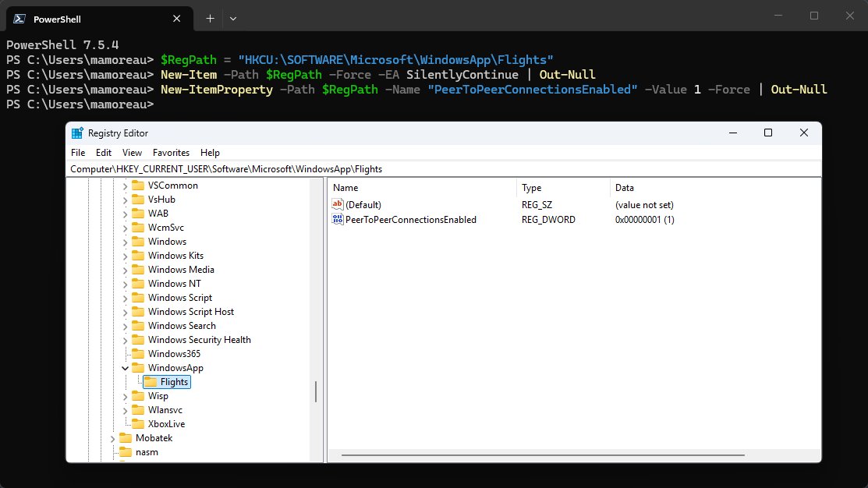Click the VsHub folder icon

tap(138, 200)
